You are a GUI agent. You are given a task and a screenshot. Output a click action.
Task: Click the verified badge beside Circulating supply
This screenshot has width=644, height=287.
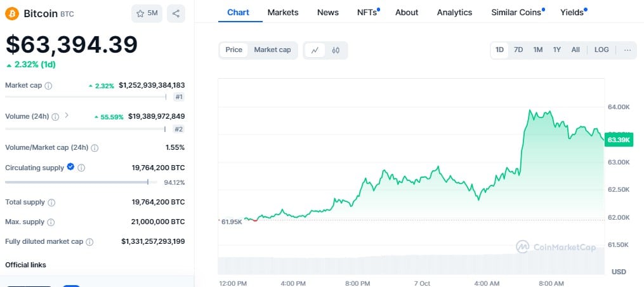pos(70,167)
